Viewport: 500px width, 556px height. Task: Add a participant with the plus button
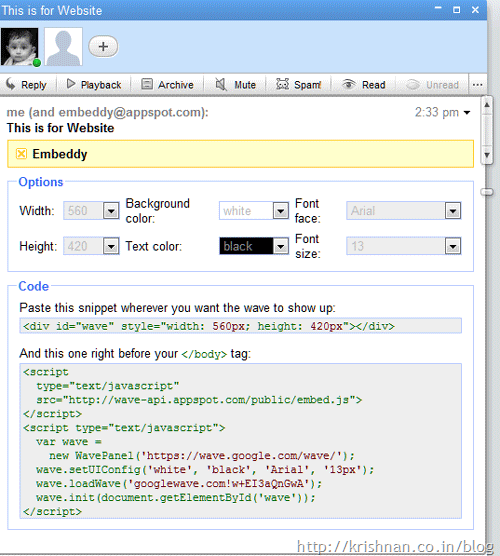(x=103, y=46)
